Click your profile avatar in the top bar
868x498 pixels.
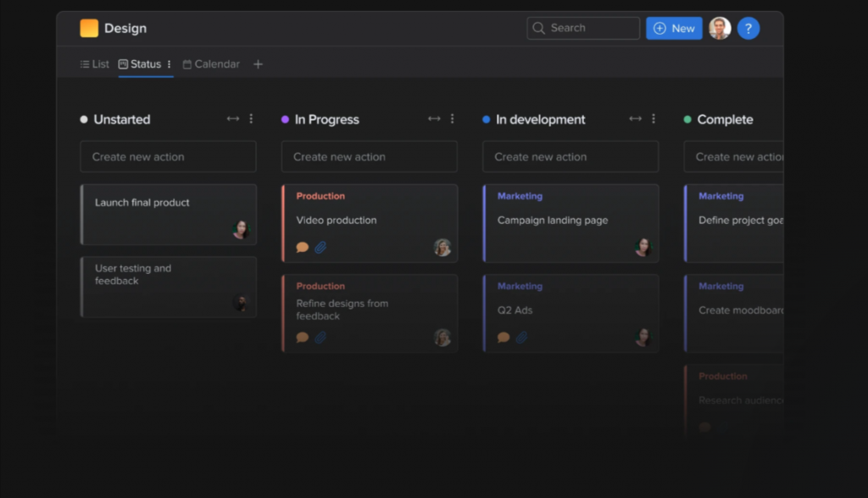pyautogui.click(x=718, y=27)
